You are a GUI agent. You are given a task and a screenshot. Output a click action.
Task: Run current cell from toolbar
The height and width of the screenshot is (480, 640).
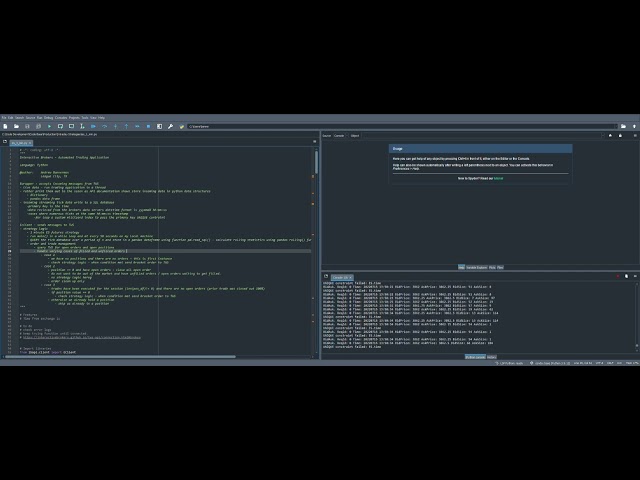[60, 127]
